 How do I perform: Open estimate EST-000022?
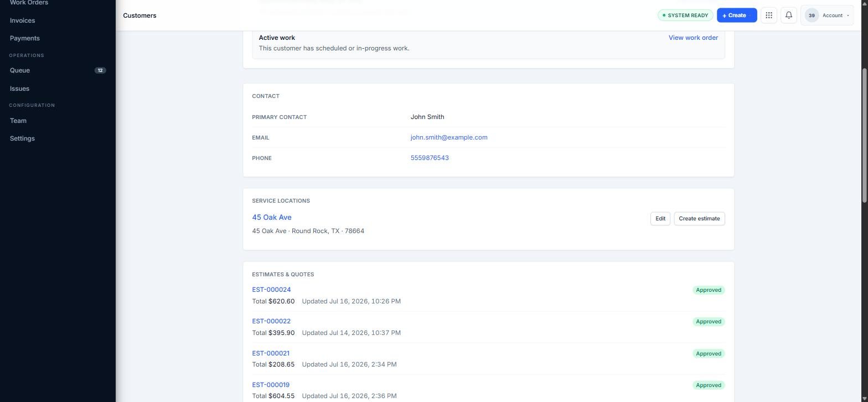point(271,321)
